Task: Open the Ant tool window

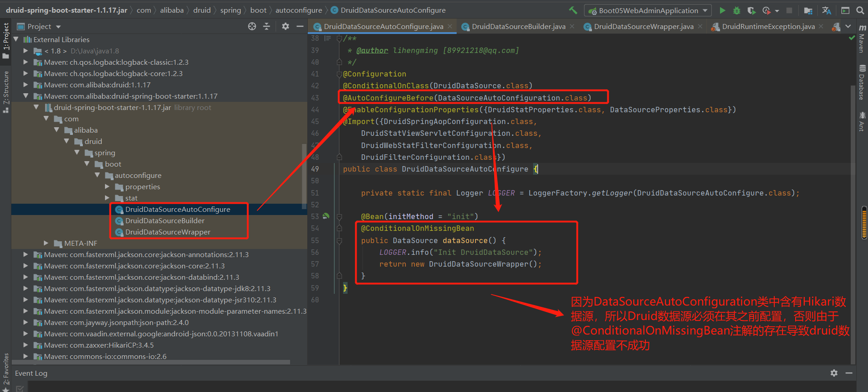Action: pos(862,121)
